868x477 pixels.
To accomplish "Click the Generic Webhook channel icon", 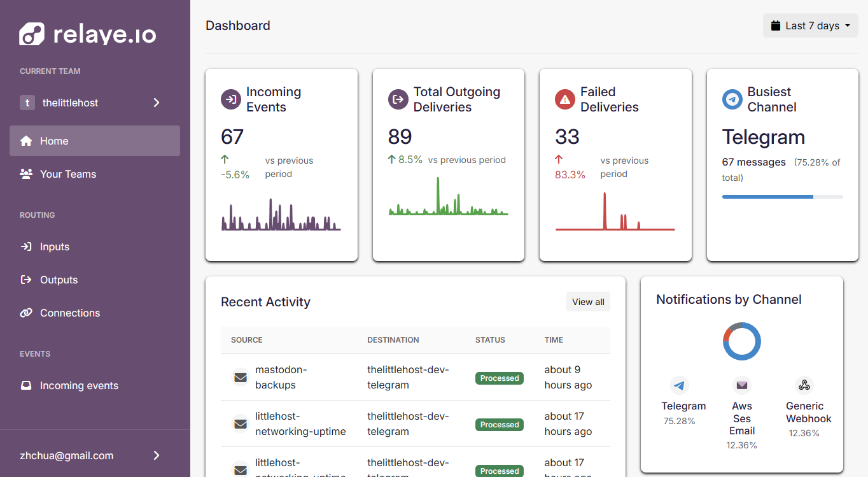I will point(804,385).
